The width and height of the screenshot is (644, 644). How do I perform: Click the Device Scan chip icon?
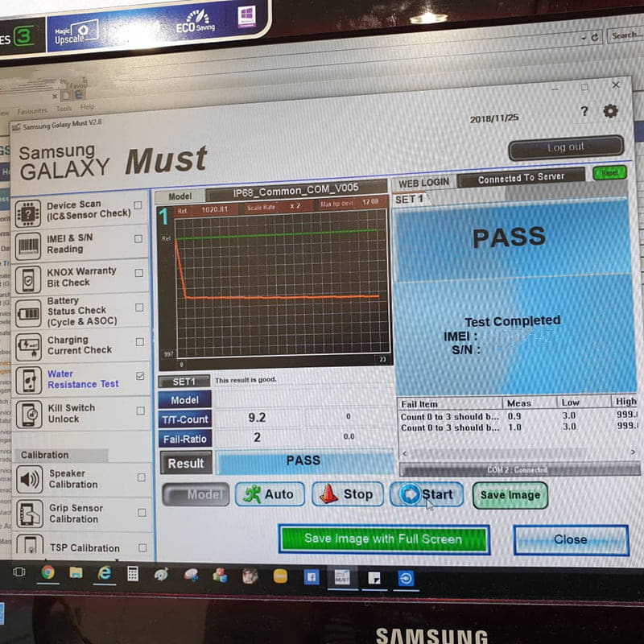pyautogui.click(x=28, y=213)
